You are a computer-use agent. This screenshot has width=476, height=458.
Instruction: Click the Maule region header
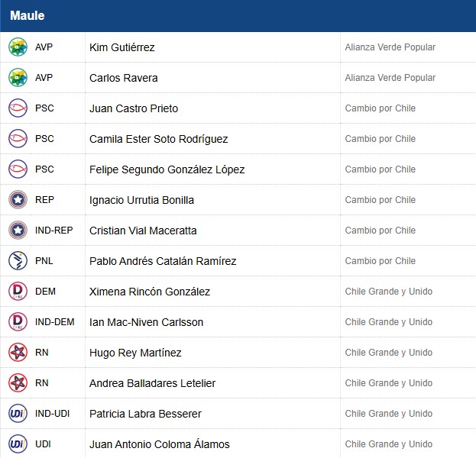coord(28,15)
